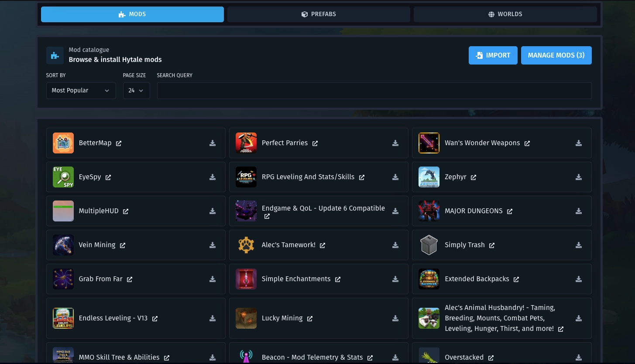
Task: Download Alec's Tamework! mod
Action: pyautogui.click(x=395, y=245)
